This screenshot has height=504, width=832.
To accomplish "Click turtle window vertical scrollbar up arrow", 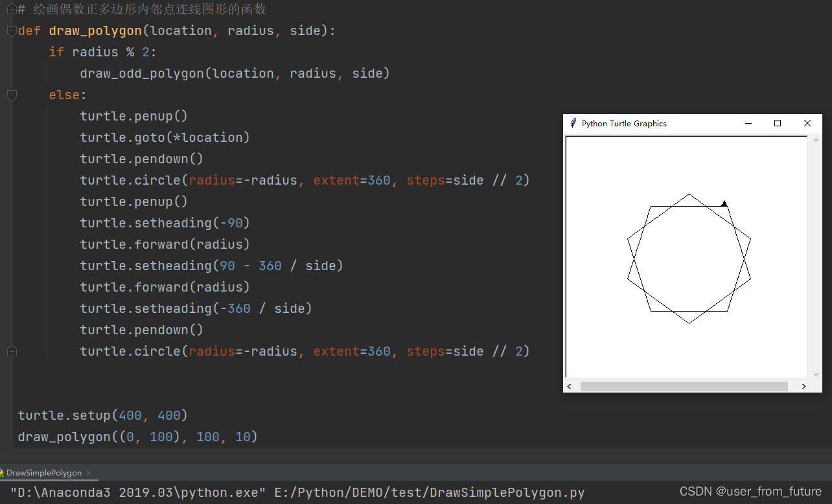I will [x=816, y=140].
